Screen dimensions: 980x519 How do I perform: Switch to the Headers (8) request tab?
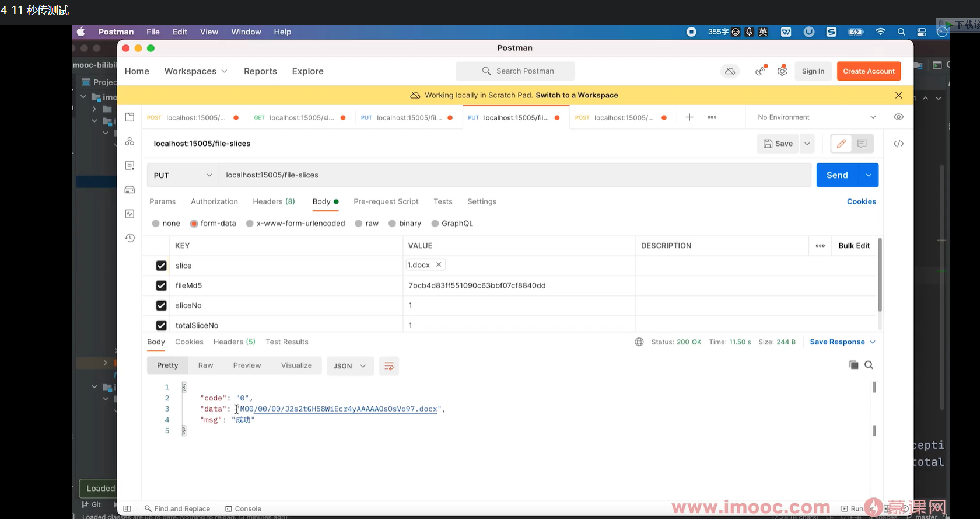(x=274, y=201)
